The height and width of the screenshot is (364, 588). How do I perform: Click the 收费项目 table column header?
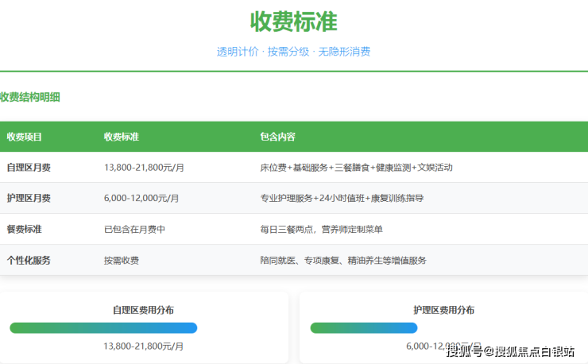[x=24, y=137]
